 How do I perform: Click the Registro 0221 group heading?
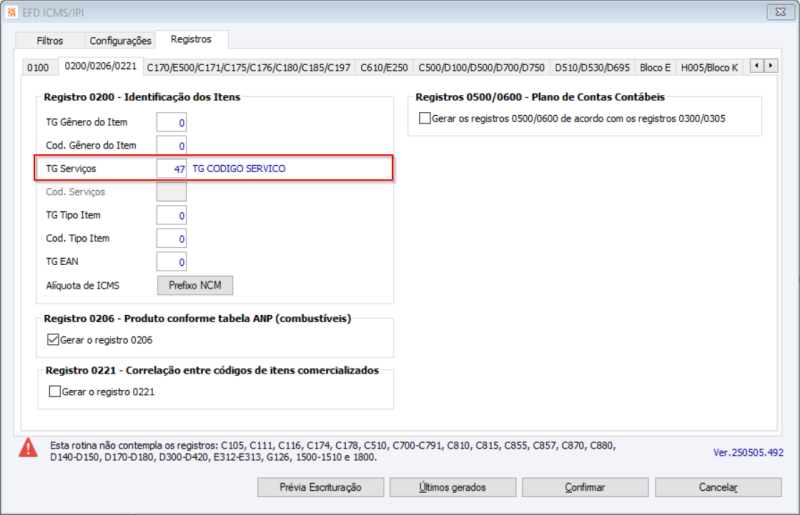pos(212,371)
